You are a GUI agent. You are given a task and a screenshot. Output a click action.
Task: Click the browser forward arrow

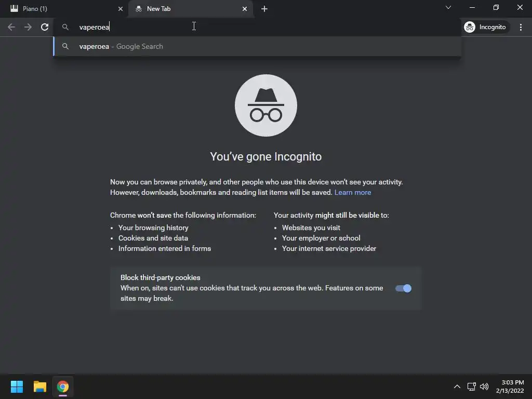[28, 27]
